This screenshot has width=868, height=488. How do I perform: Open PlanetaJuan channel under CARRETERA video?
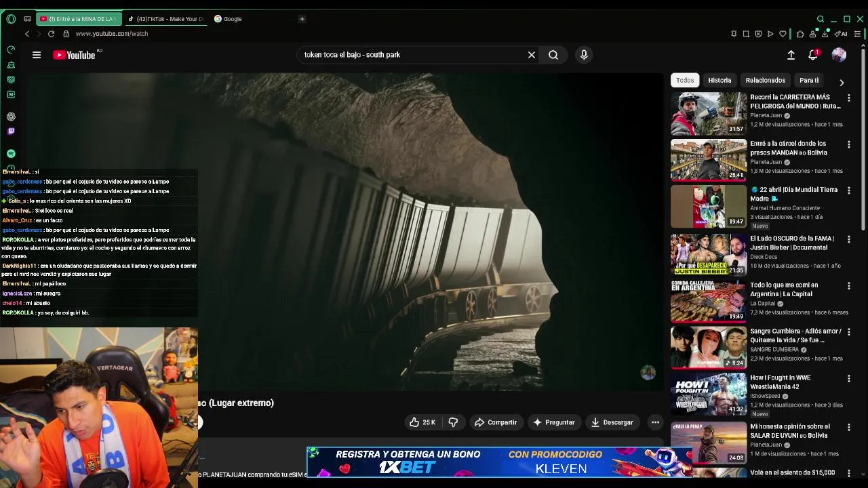766,115
